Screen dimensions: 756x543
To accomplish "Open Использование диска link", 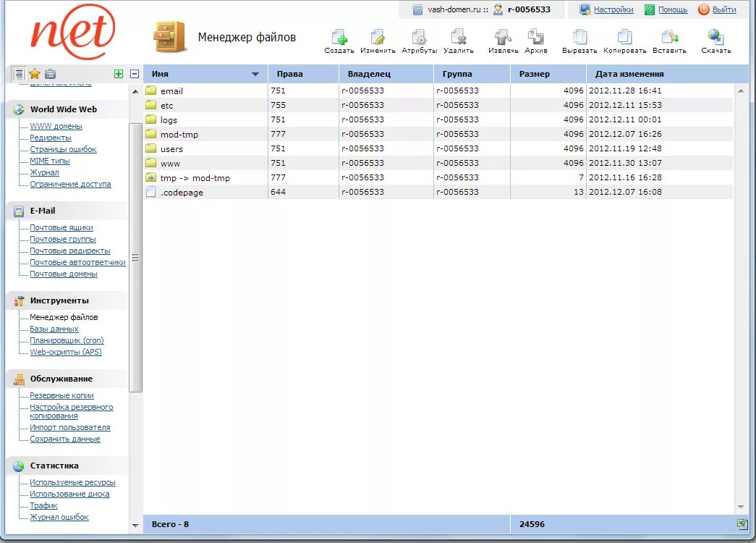I will tap(69, 494).
